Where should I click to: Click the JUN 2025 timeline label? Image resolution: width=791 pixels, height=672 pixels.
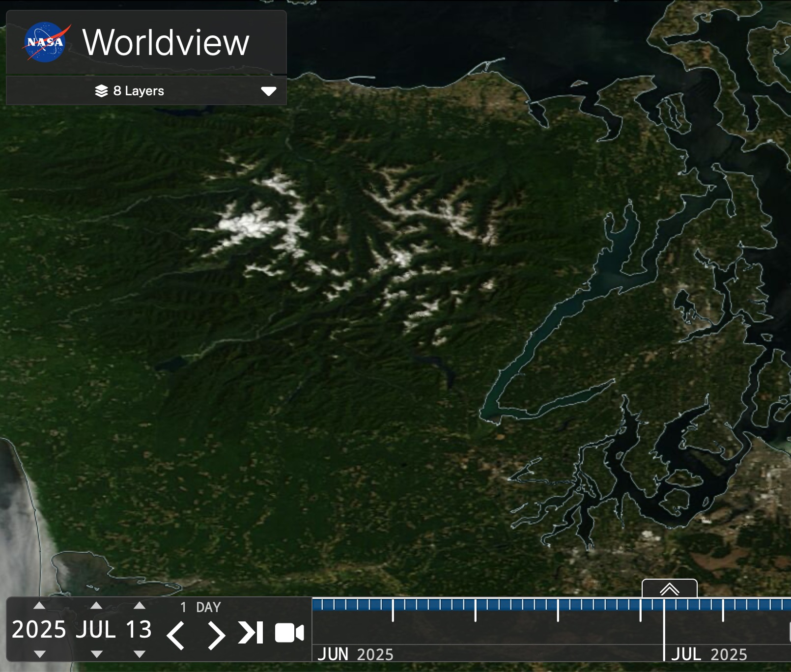[x=355, y=654]
